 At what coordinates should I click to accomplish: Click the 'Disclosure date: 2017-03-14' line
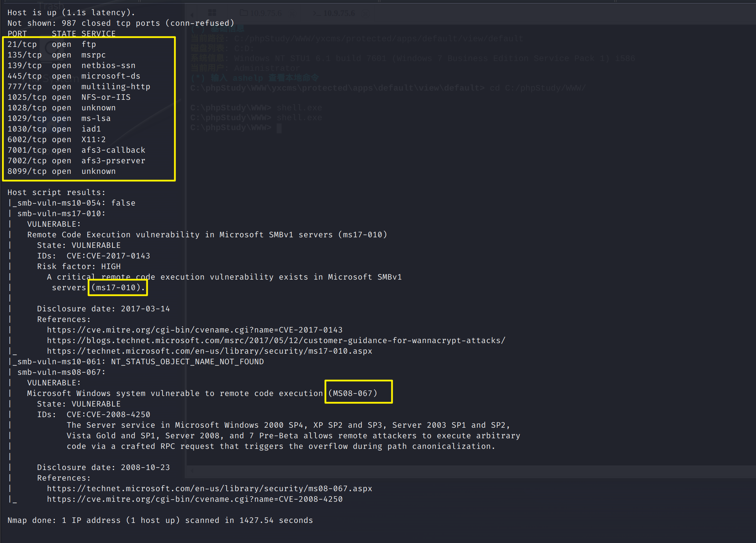104,309
